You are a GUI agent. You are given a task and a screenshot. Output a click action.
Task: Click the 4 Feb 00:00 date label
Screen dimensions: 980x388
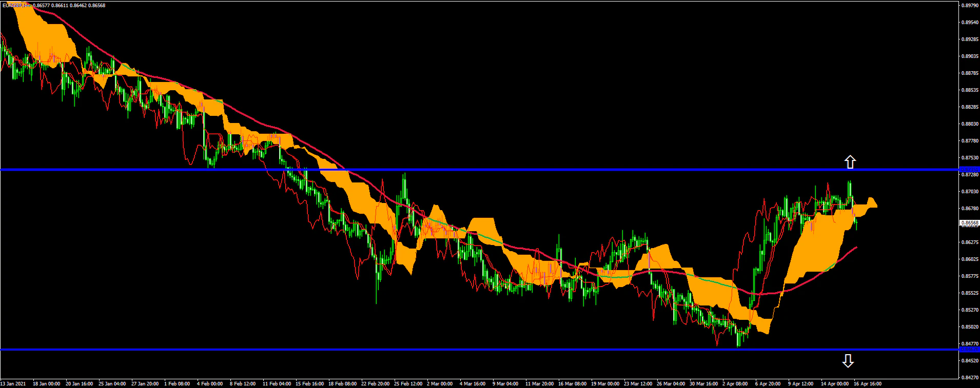point(210,384)
